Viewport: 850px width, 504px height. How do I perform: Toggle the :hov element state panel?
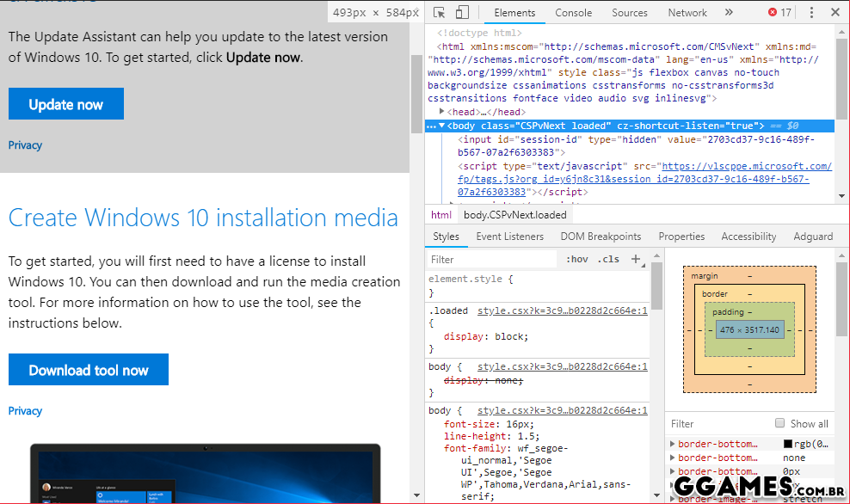[577, 259]
